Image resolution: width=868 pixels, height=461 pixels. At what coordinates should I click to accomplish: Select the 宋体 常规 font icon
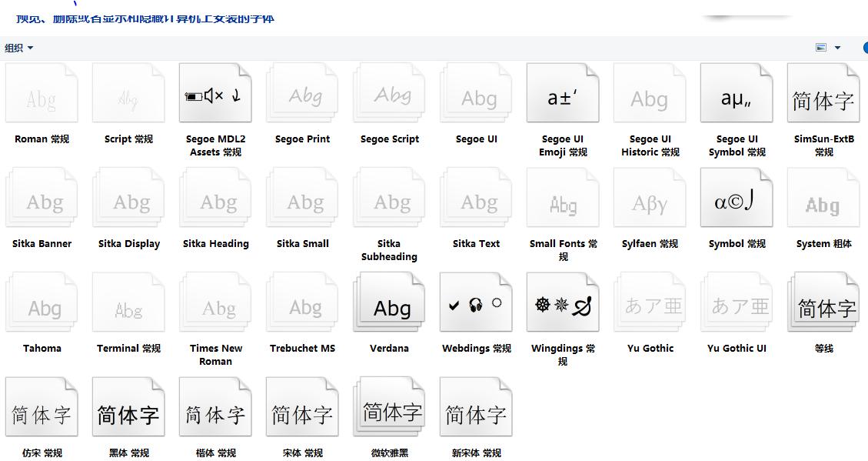302,407
